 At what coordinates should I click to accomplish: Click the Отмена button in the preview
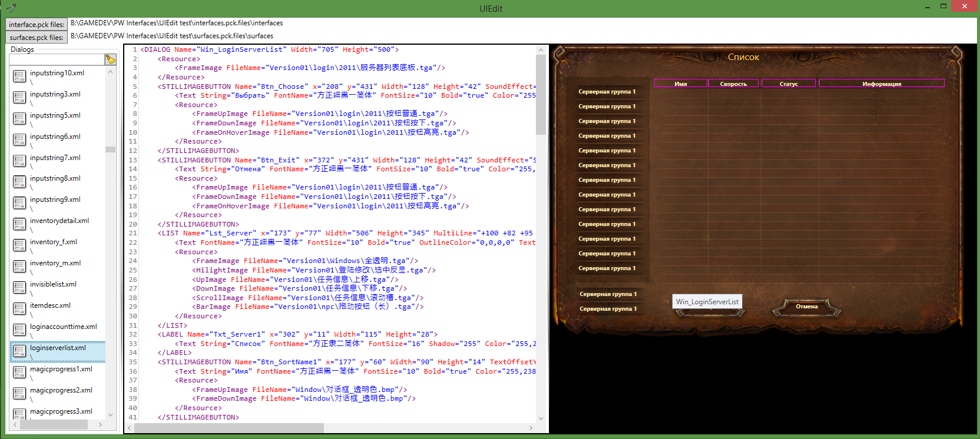coord(806,307)
